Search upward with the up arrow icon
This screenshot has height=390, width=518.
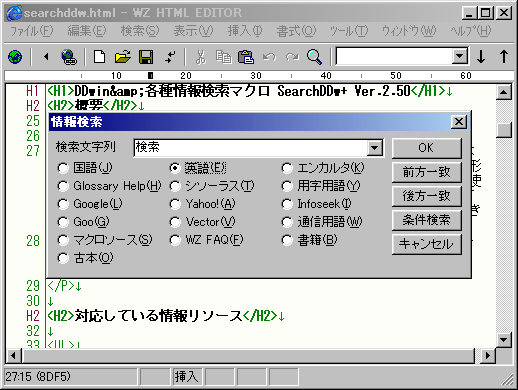(x=504, y=56)
